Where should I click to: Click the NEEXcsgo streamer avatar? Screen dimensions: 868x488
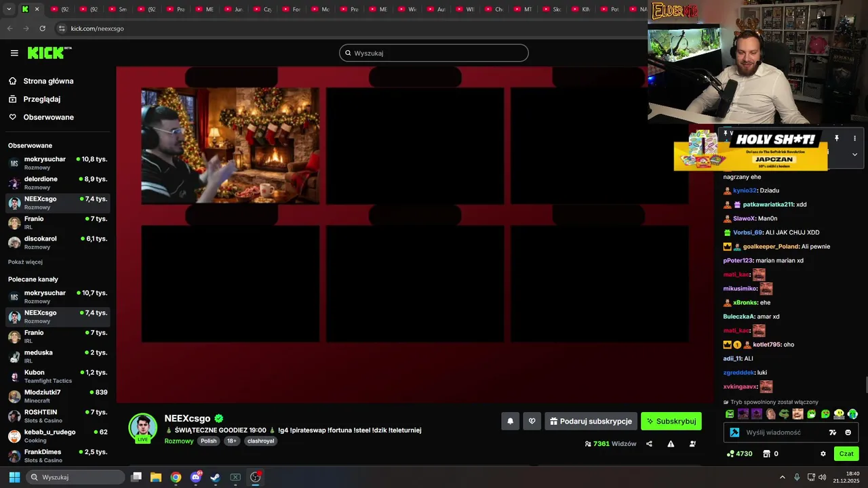[x=143, y=427]
